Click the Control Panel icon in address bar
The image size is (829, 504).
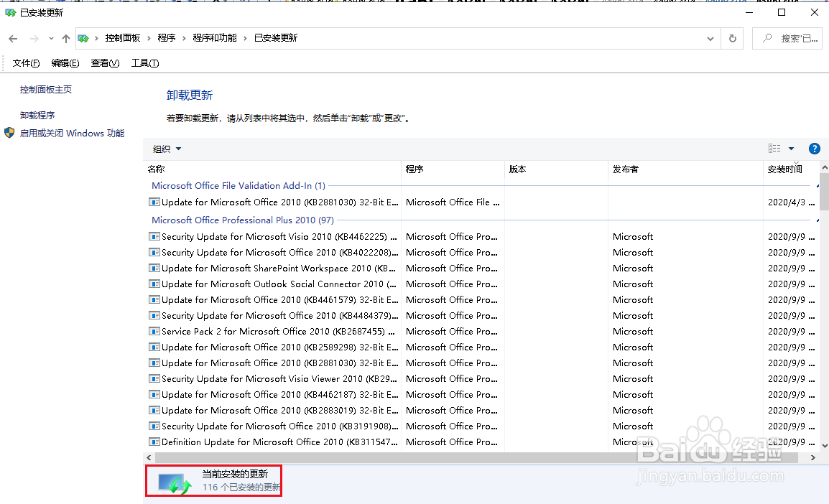tap(83, 38)
